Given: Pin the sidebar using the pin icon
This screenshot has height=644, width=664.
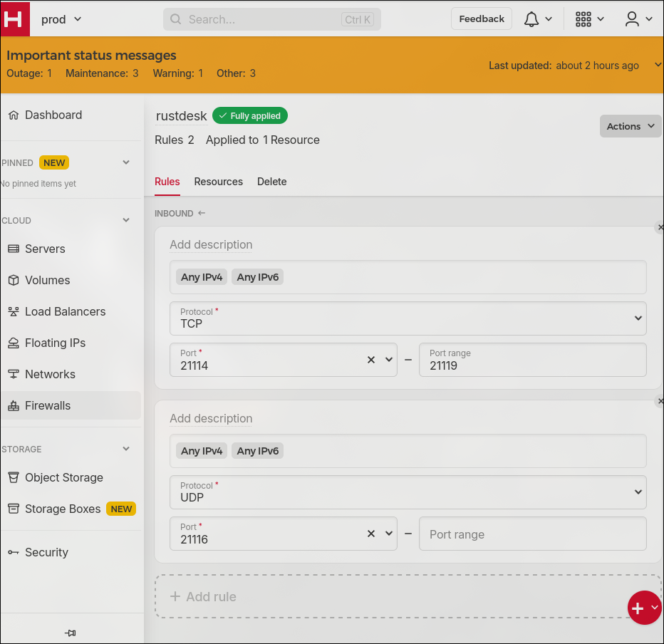Looking at the screenshot, I should click(70, 633).
